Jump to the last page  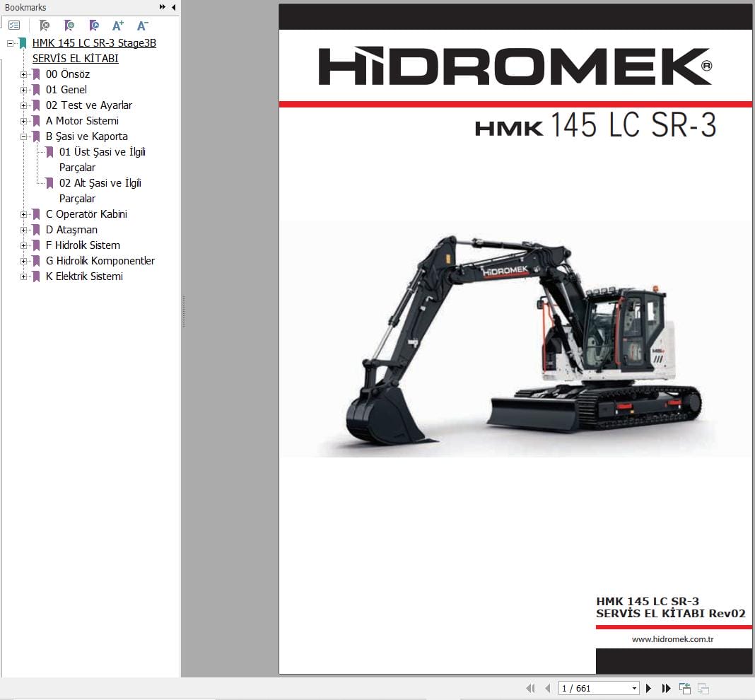(x=666, y=688)
